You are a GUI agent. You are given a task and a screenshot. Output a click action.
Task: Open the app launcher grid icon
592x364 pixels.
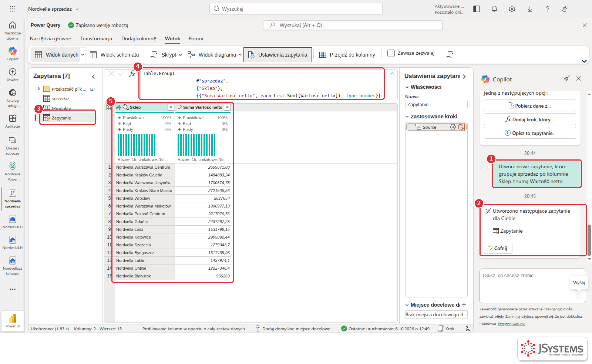13,9
